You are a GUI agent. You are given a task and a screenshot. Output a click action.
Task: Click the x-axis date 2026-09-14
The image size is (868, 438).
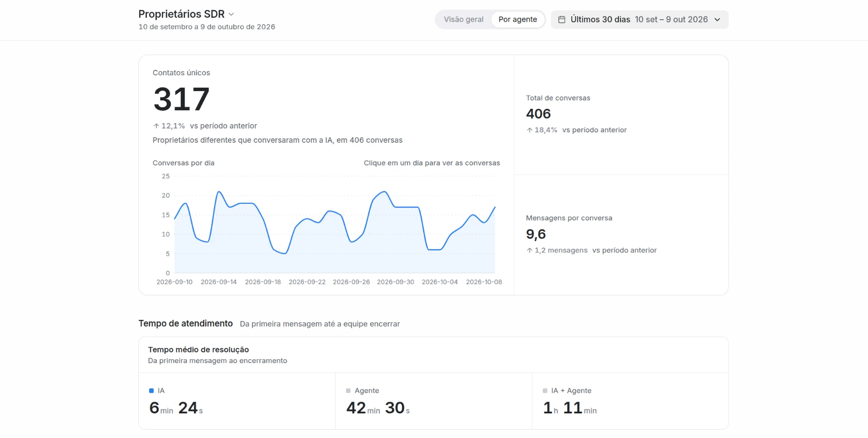218,282
